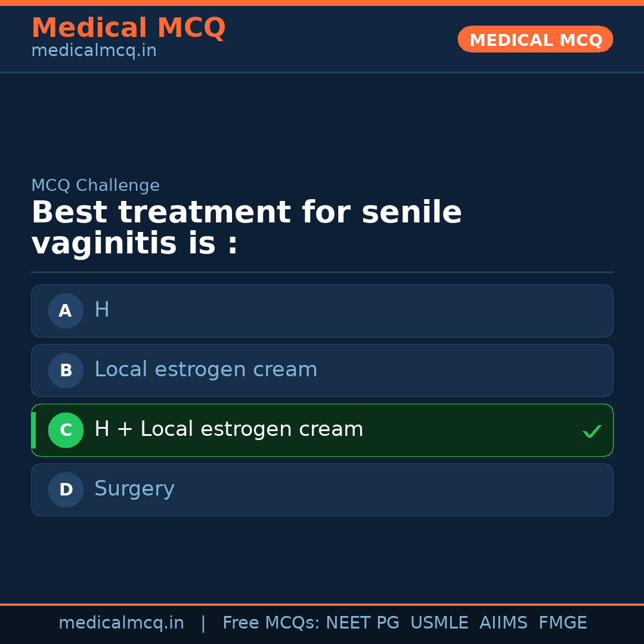644x644 pixels.
Task: Click the letter A circle icon
Action: click(66, 311)
